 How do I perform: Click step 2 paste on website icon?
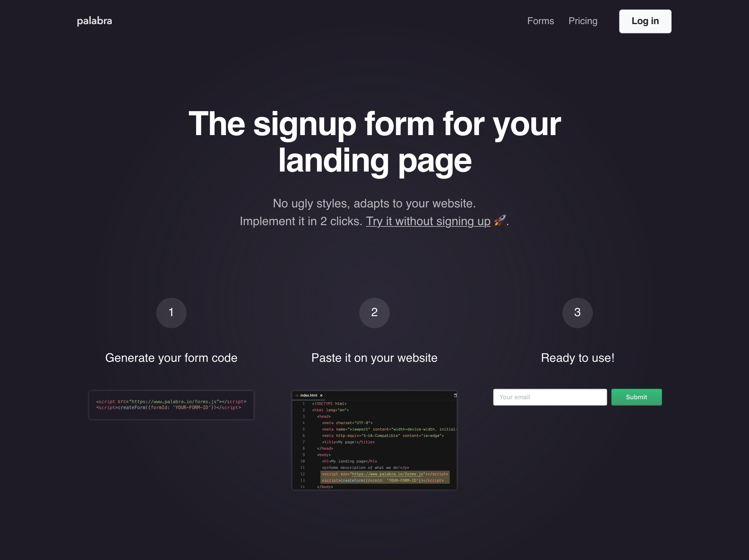click(374, 312)
